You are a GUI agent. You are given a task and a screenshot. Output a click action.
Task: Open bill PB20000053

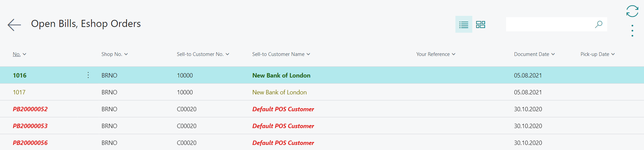pos(30,126)
